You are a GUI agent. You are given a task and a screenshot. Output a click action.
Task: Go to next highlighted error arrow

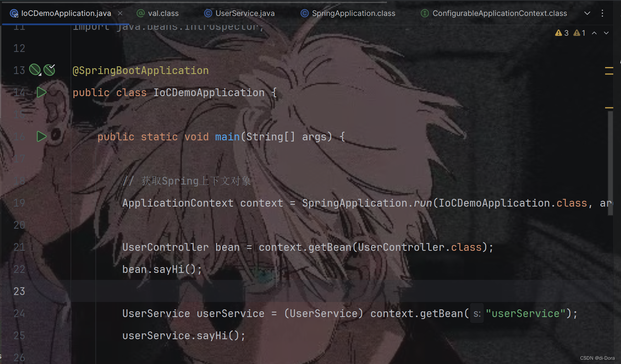point(606,33)
